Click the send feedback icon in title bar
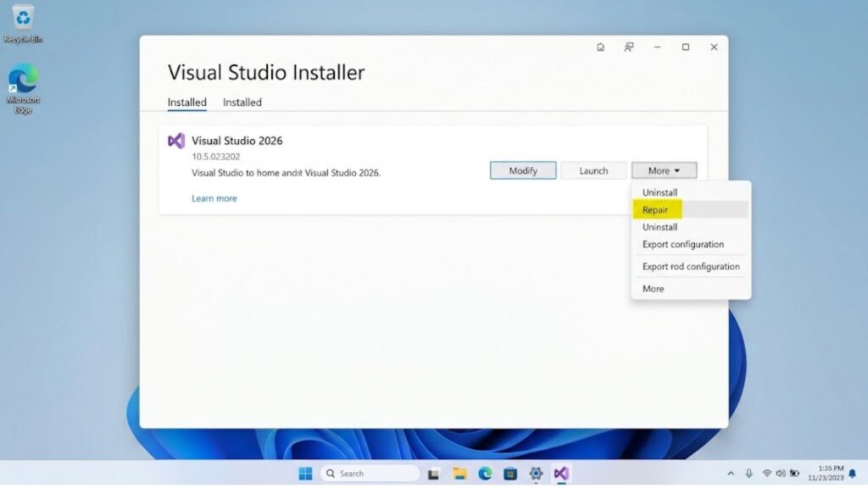 click(x=629, y=47)
